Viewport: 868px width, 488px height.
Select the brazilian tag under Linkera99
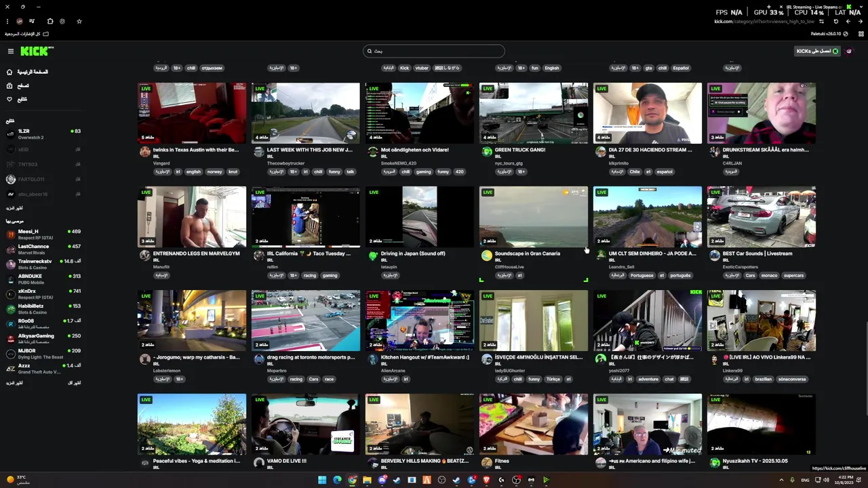tap(764, 379)
